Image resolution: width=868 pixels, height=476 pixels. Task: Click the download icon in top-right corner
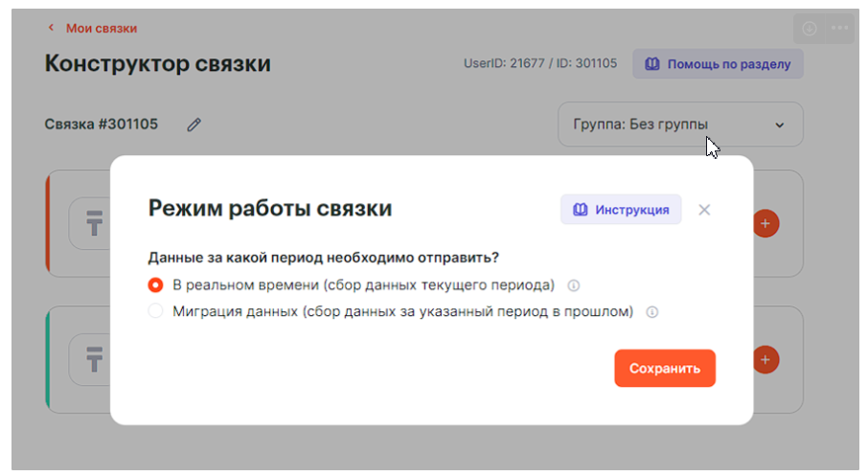pos(810,28)
